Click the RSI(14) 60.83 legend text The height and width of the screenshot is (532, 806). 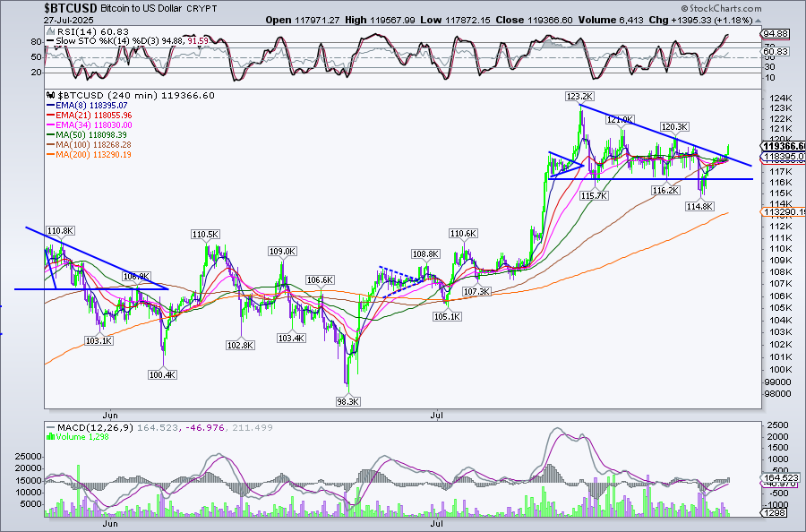(93, 32)
